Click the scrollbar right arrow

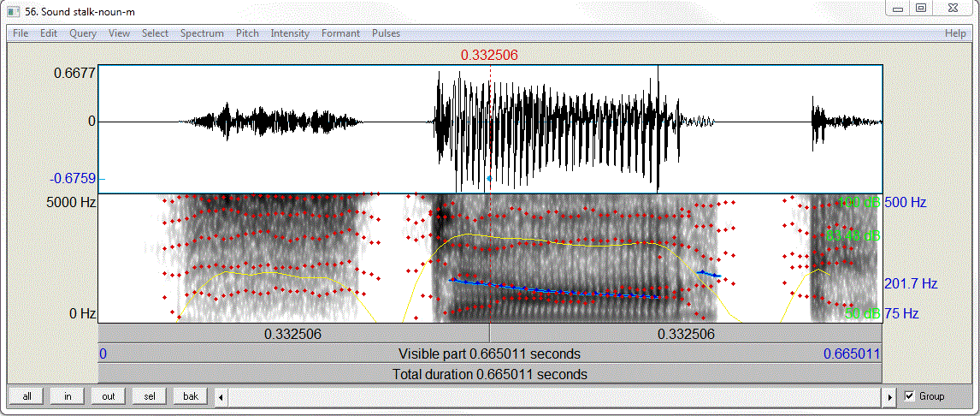[891, 396]
